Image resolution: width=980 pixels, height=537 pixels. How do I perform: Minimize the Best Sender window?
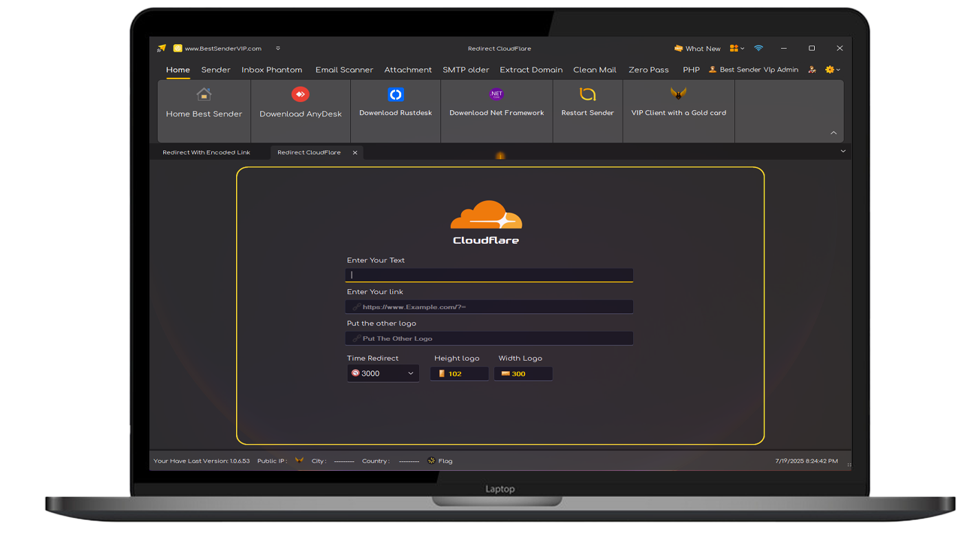tap(783, 48)
